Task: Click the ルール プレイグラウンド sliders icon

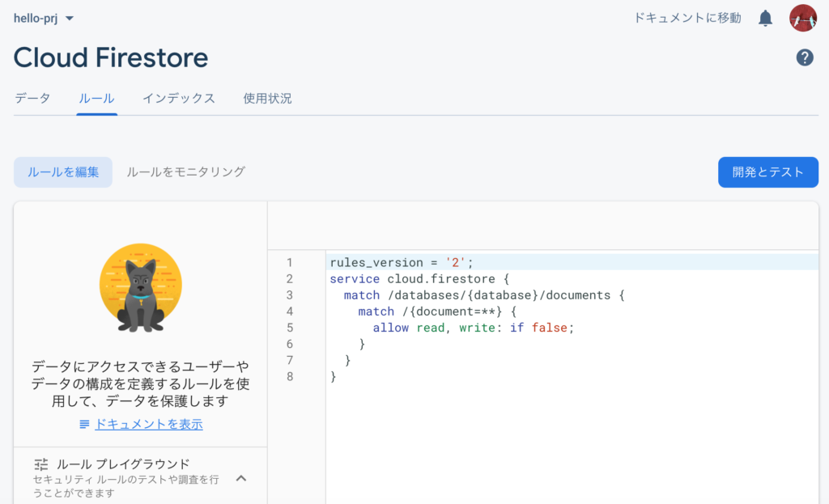Action: [x=41, y=464]
